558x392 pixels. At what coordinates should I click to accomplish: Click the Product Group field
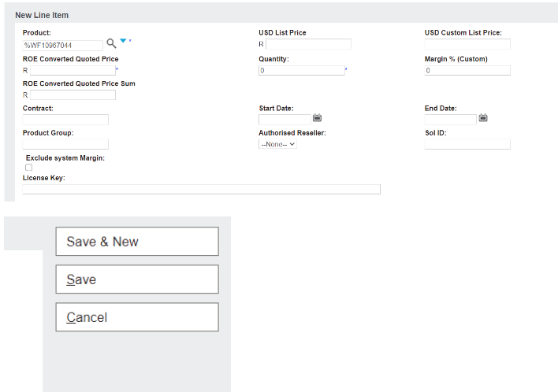point(65,144)
